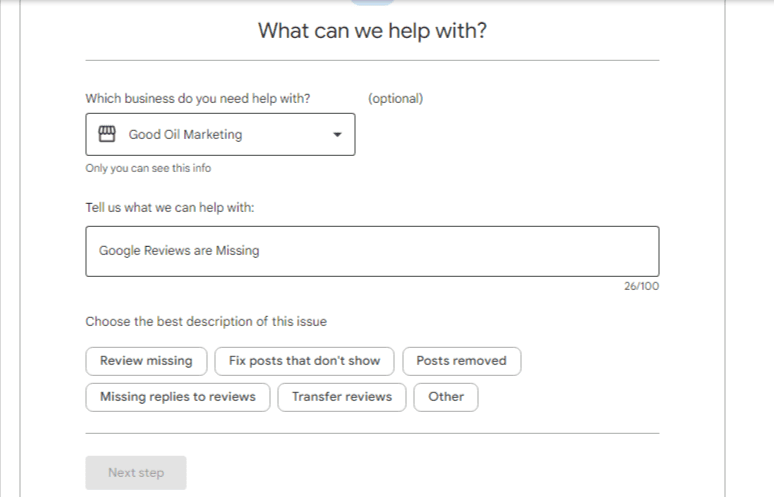
Task: Click the '(optional)' label
Action: [x=395, y=98]
